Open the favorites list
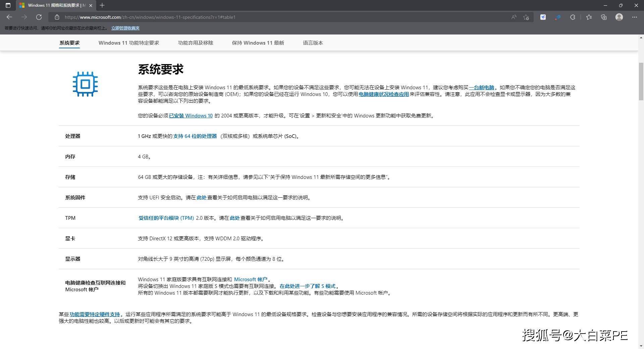This screenshot has width=644, height=349. coord(589,17)
